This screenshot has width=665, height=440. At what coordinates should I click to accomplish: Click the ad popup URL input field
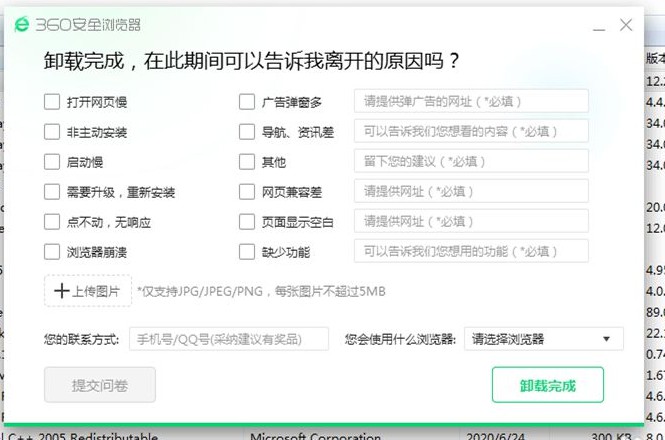pos(471,101)
